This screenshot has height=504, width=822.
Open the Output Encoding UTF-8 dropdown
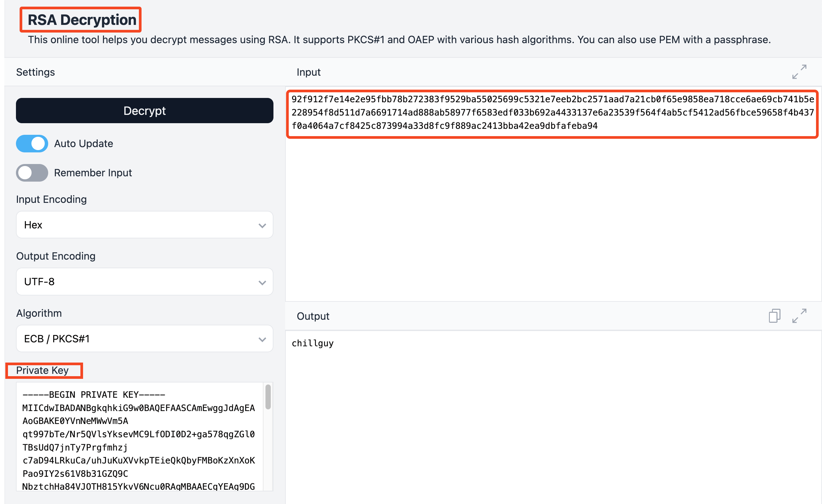(145, 282)
